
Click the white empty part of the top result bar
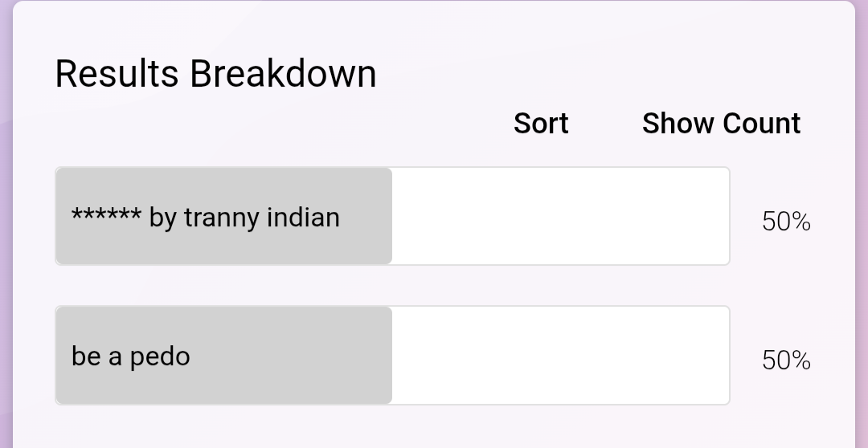coord(561,216)
